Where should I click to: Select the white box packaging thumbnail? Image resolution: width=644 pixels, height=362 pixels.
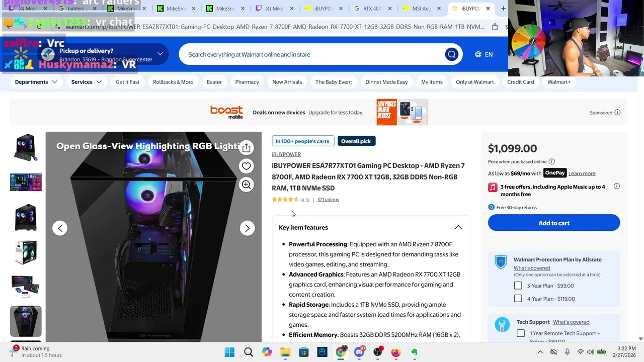pyautogui.click(x=26, y=251)
